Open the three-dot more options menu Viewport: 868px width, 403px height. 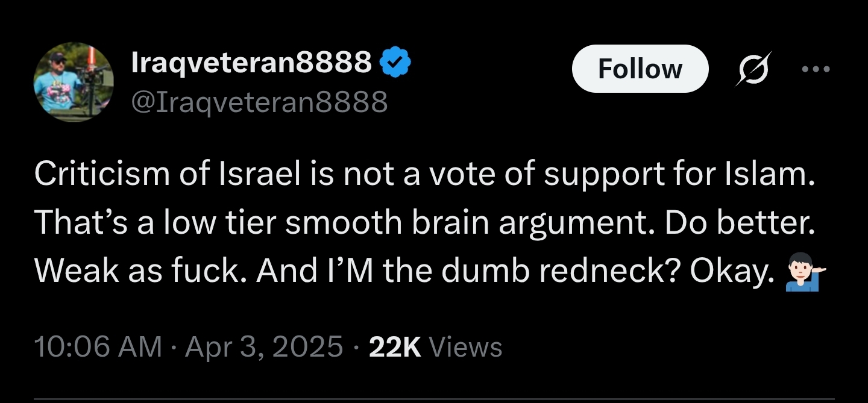816,69
